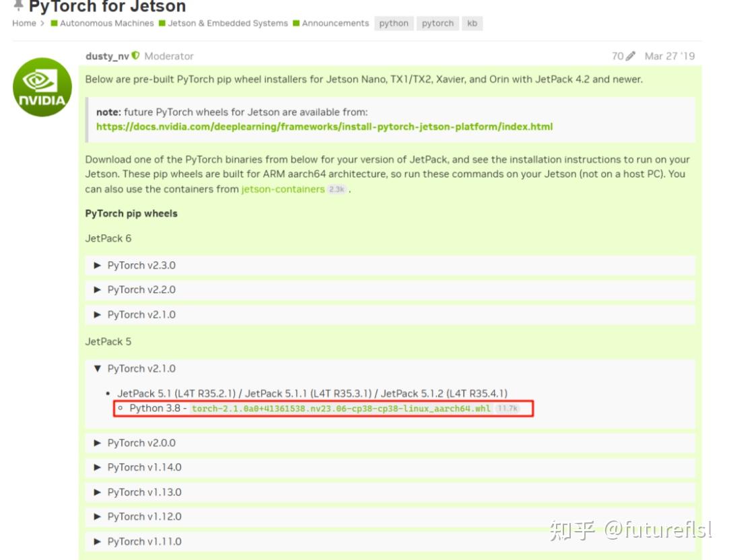This screenshot has height=560, width=731.
Task: Click the Mar 27 '19 post date
Action: tap(670, 56)
